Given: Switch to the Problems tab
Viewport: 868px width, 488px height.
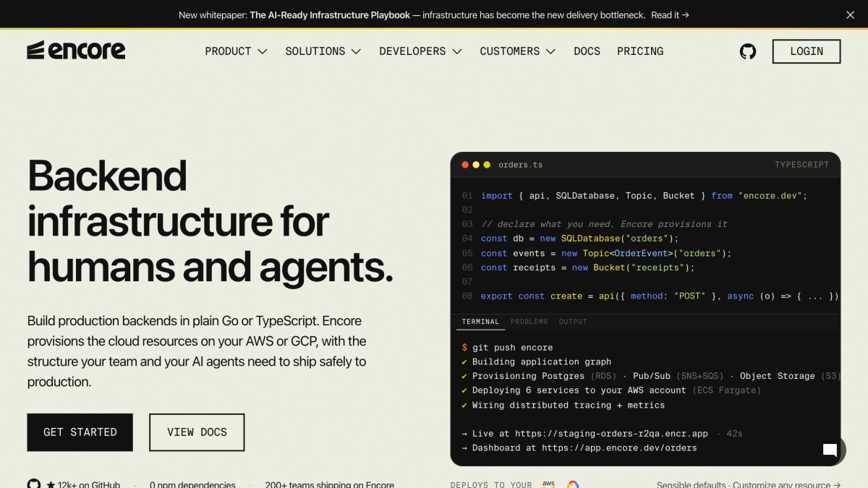Looking at the screenshot, I should click(x=529, y=322).
